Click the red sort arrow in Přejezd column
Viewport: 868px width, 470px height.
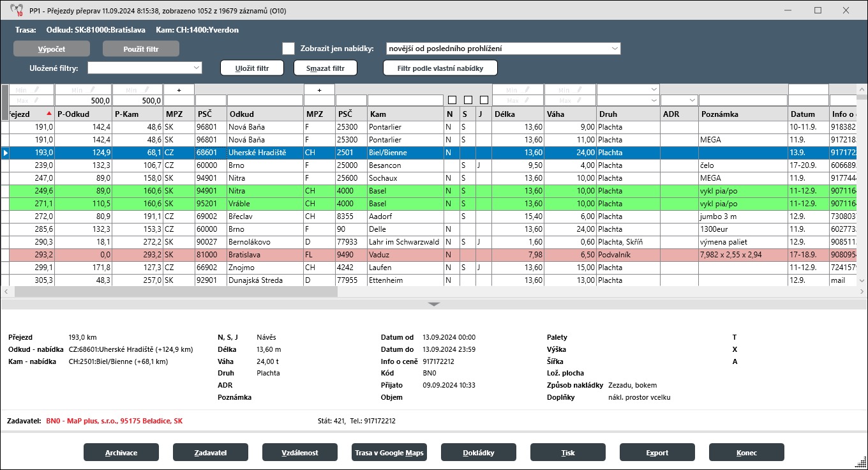(x=49, y=114)
